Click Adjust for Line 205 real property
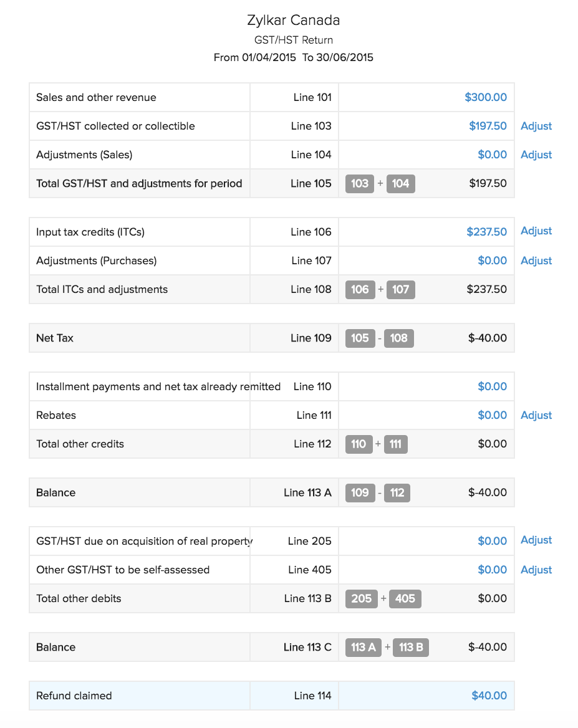578x728 pixels. coord(536,540)
